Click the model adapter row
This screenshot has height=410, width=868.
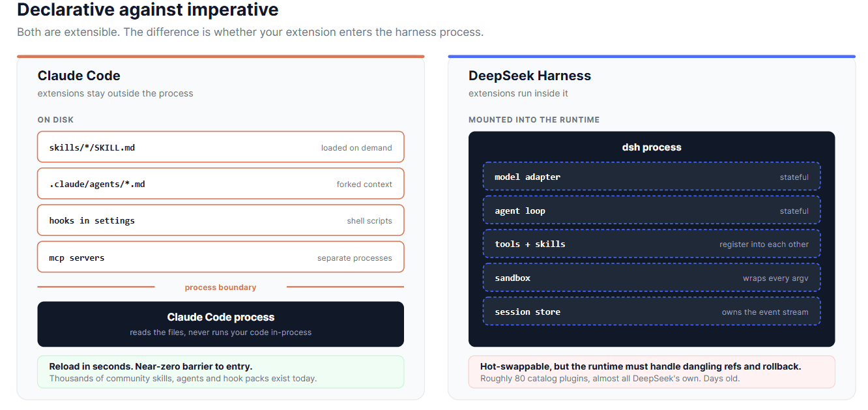(x=652, y=177)
